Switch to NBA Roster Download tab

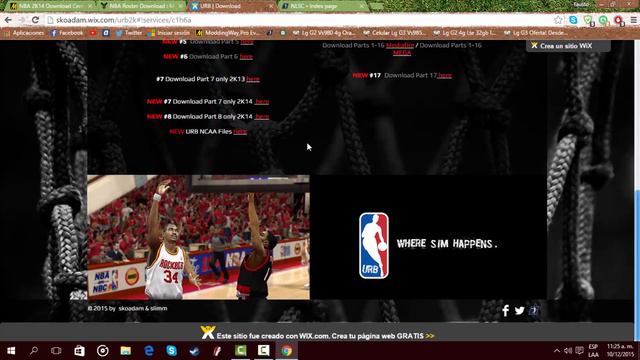(x=141, y=6)
